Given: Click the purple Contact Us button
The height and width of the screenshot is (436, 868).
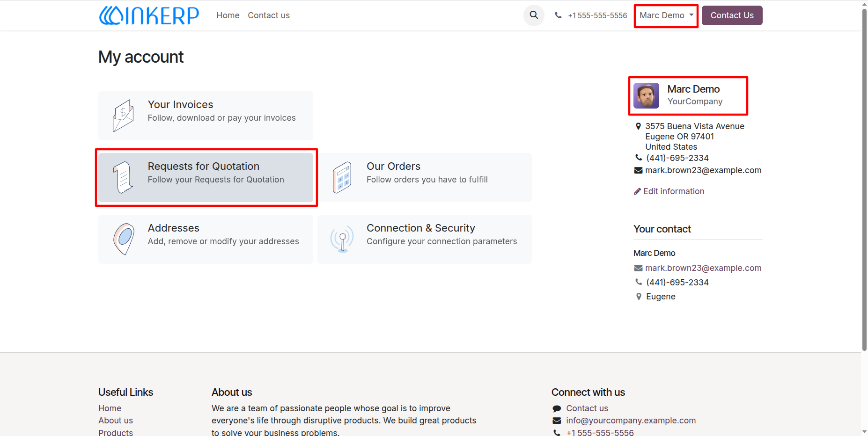Looking at the screenshot, I should tap(732, 15).
